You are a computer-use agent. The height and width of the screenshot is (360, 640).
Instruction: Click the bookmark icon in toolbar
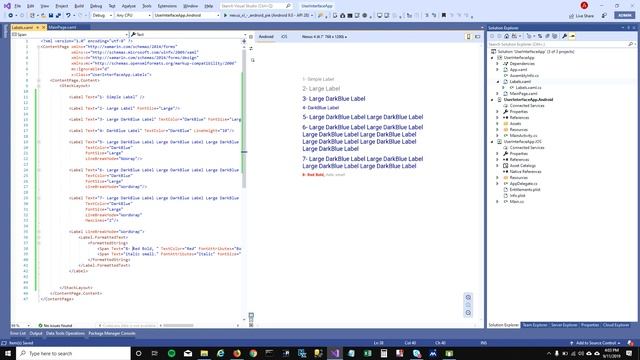444,16
